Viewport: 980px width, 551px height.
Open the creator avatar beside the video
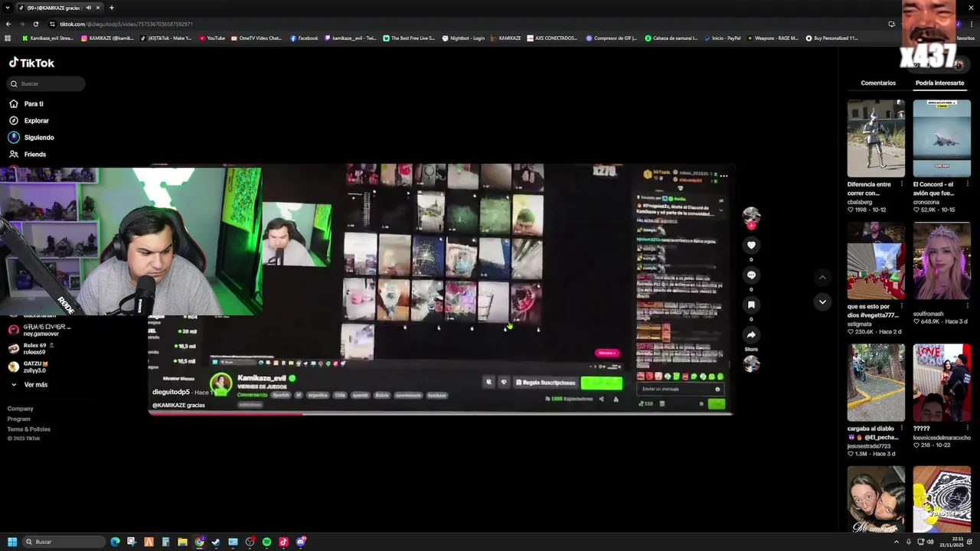click(751, 215)
